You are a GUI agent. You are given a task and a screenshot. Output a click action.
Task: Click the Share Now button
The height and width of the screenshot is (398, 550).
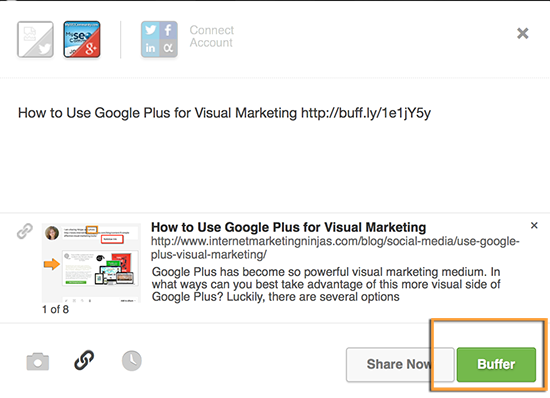click(400, 364)
